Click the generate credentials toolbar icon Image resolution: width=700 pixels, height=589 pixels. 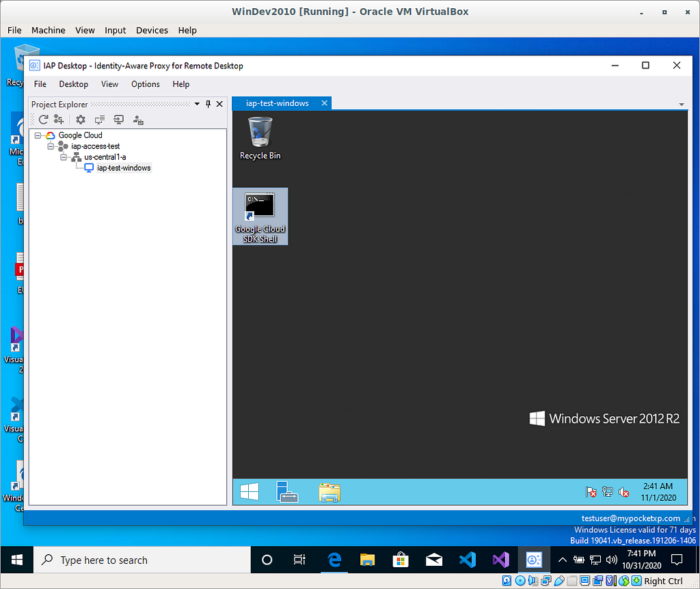138,120
